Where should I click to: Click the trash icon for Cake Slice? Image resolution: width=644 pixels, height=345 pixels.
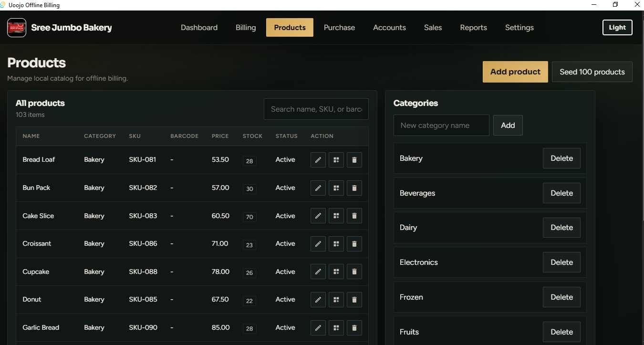click(354, 216)
